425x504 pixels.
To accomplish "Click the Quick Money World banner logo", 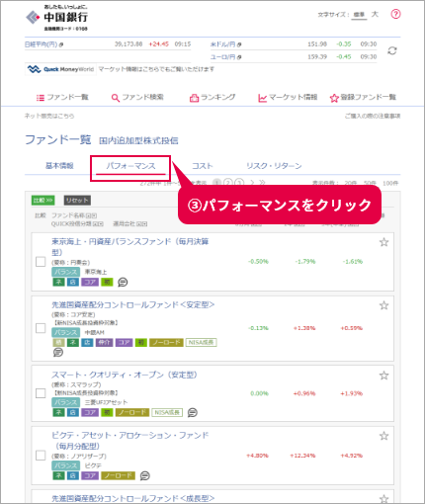I will 60,69.
